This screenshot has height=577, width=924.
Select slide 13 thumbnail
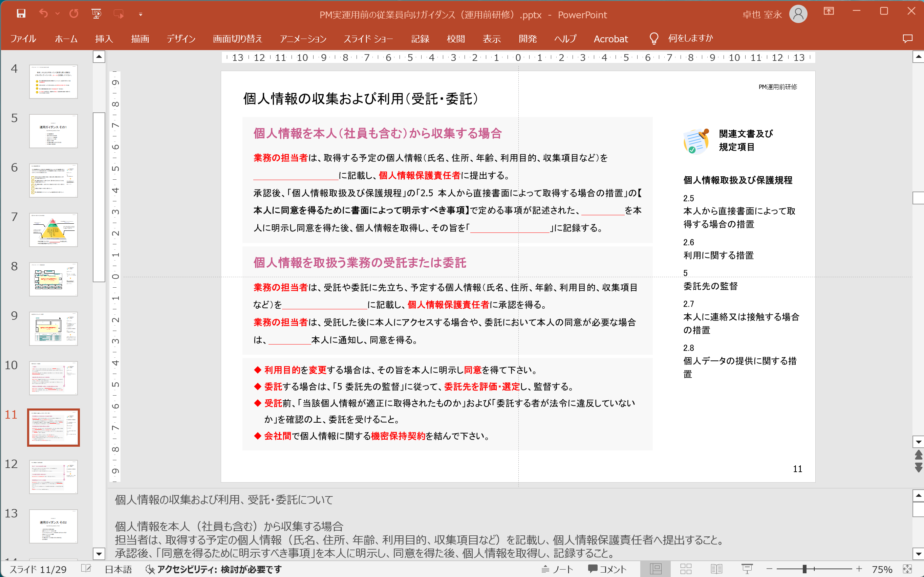[53, 526]
